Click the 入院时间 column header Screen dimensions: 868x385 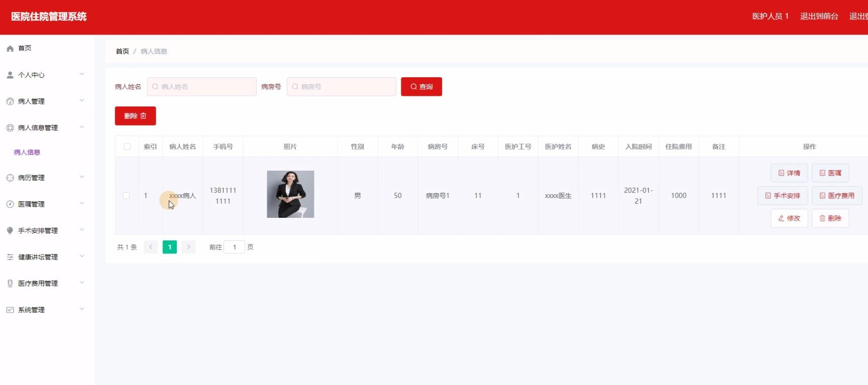click(x=638, y=147)
